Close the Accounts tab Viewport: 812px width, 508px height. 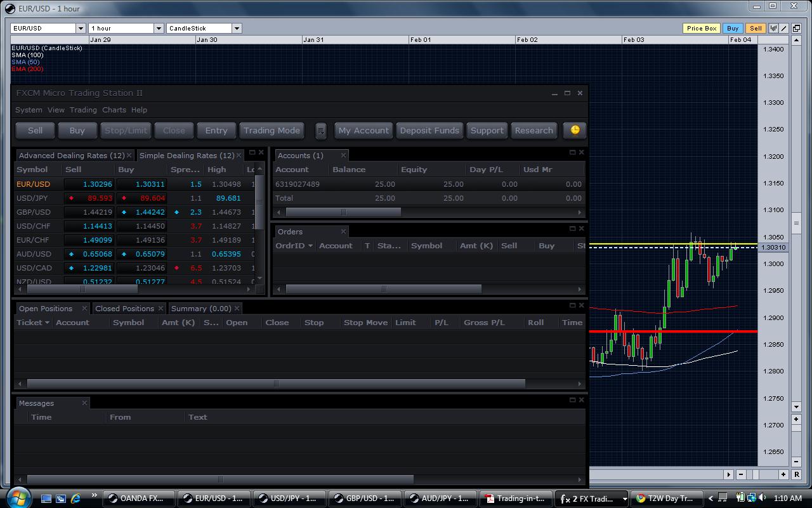(x=343, y=155)
